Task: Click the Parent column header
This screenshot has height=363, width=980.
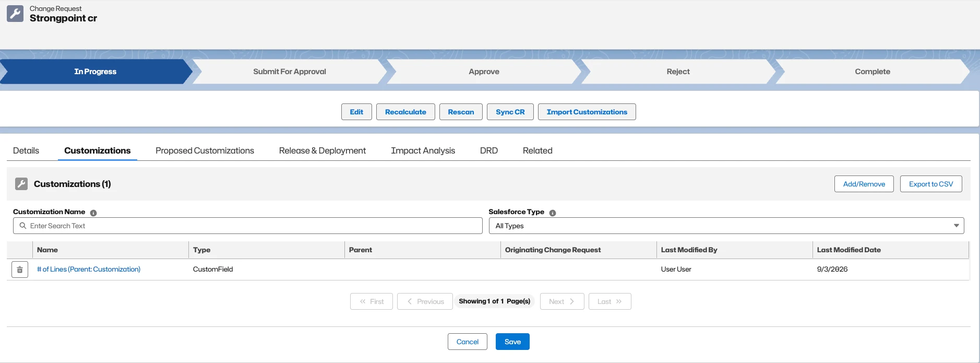Action: 422,250
